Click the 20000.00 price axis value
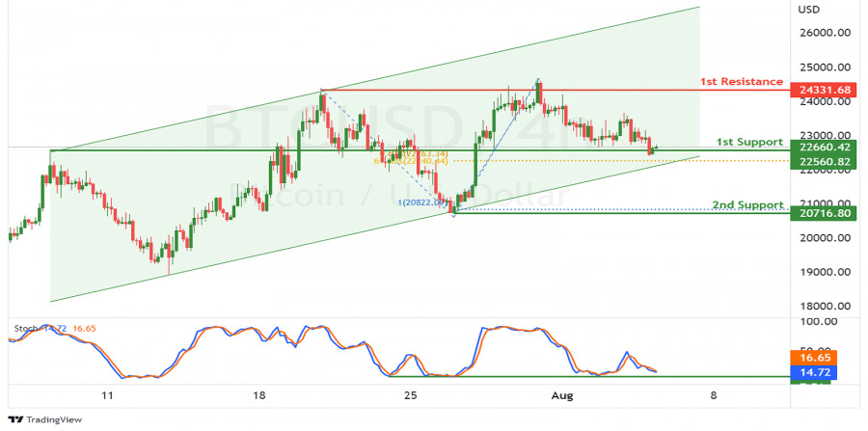This screenshot has height=431, width=868. coord(824,238)
